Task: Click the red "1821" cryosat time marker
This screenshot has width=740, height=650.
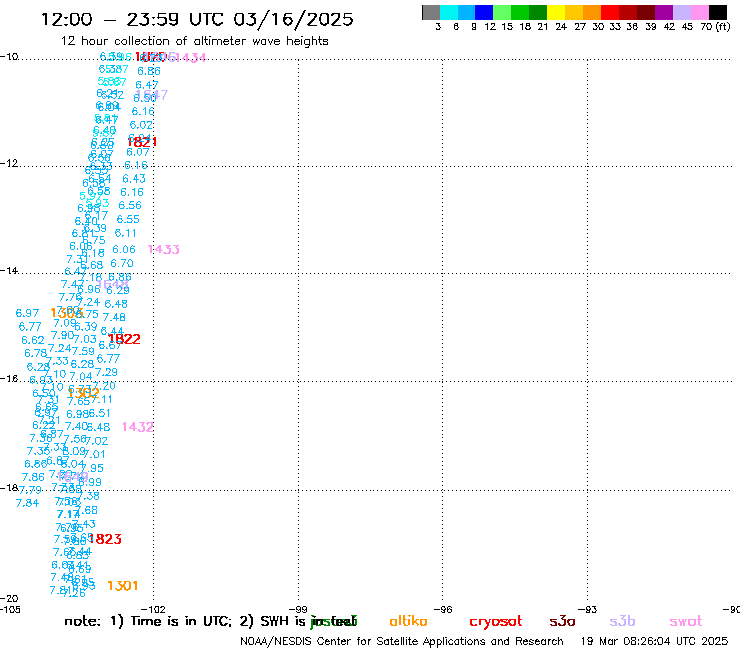Action: pyautogui.click(x=142, y=142)
